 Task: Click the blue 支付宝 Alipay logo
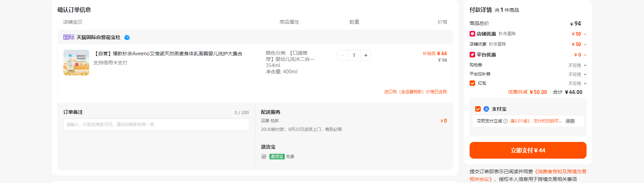click(486, 109)
